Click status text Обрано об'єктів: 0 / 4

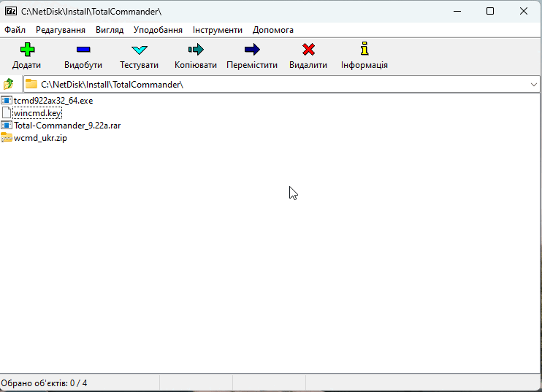44,383
